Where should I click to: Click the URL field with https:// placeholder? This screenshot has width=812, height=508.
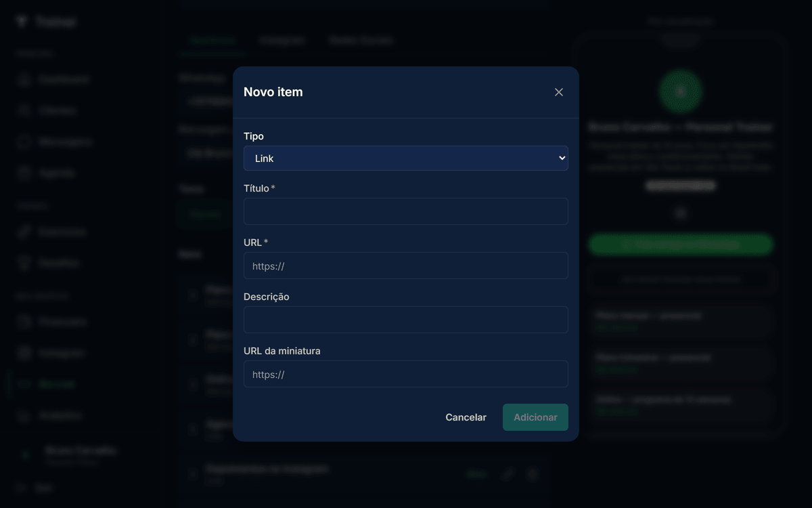406,266
